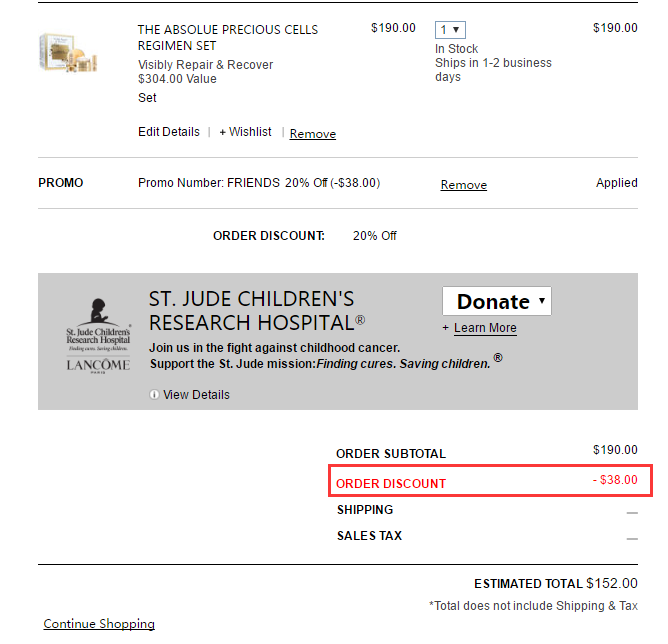
Task: Click the Estimated Total amount $152.00
Action: point(612,583)
